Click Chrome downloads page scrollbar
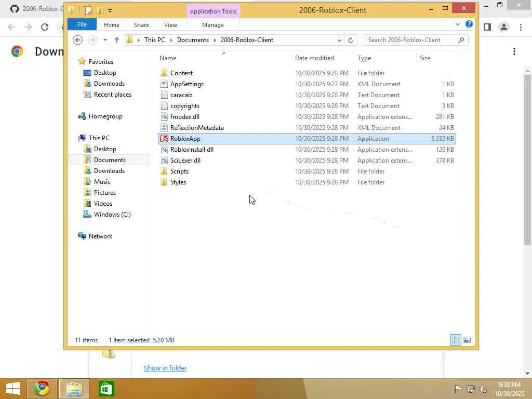Viewport: 532px width, 399px height. point(527,159)
